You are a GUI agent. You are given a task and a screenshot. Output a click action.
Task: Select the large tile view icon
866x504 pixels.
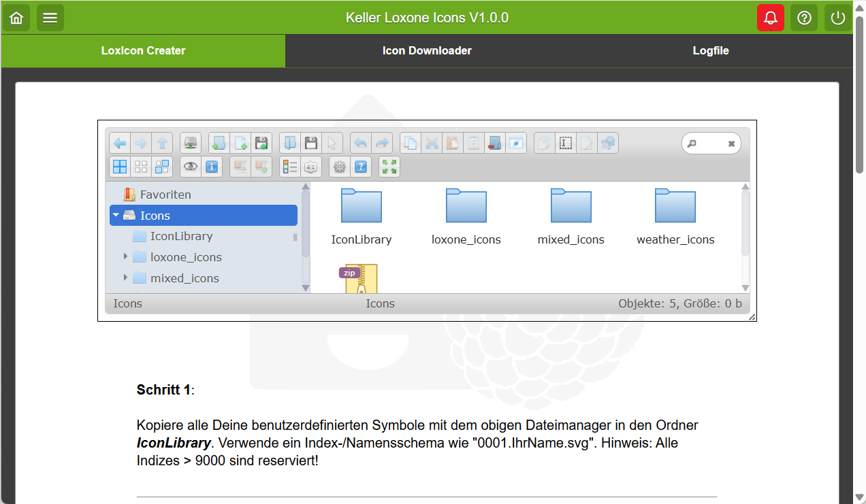(x=119, y=166)
